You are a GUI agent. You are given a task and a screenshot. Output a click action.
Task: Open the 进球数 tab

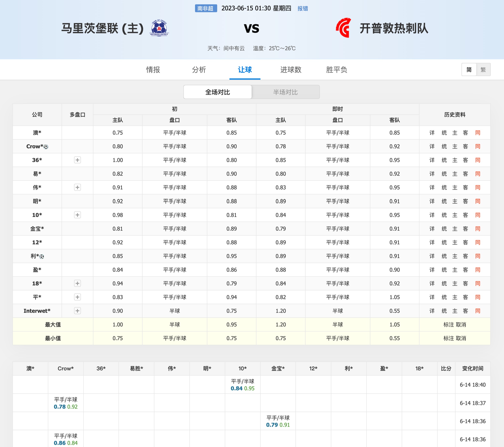tap(291, 69)
